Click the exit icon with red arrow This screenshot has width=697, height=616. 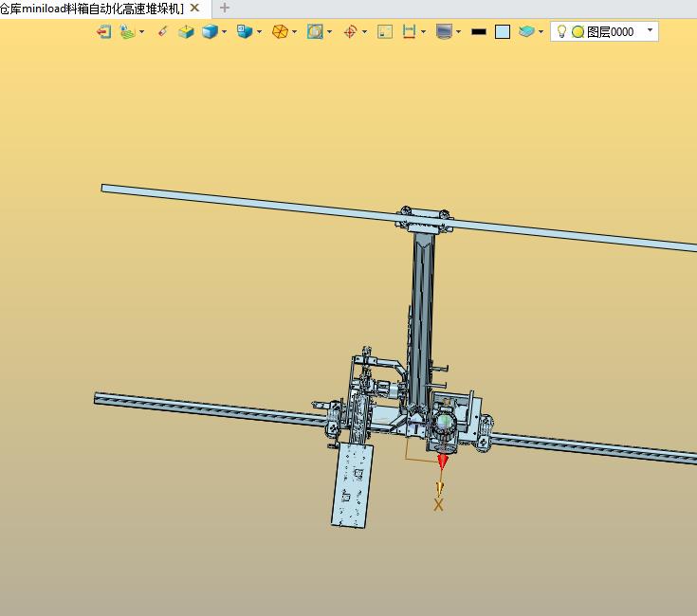tap(103, 32)
